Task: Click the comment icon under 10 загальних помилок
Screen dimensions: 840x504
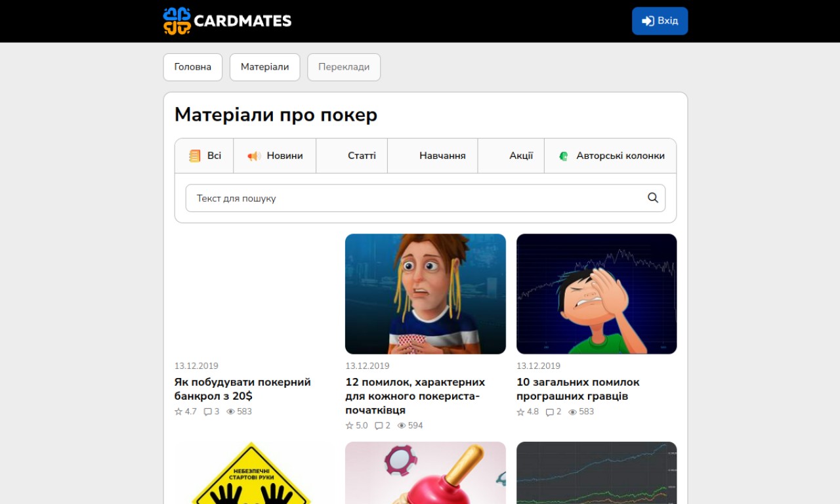Action: [550, 412]
